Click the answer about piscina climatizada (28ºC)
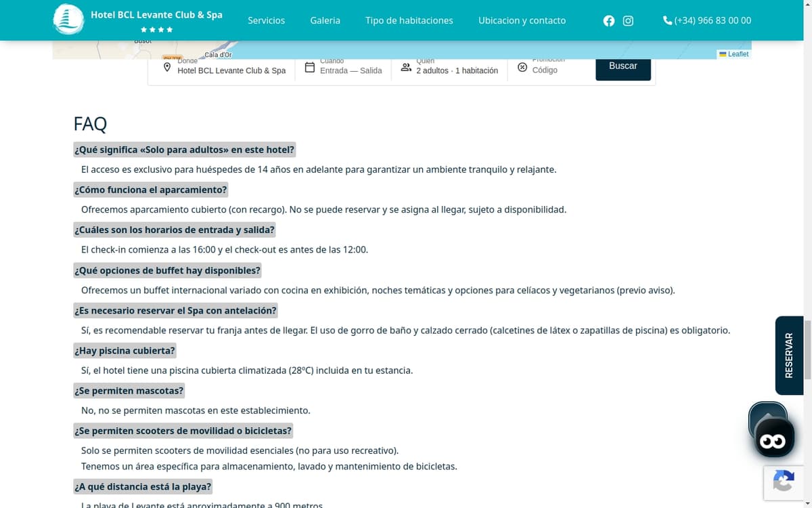 [247, 371]
